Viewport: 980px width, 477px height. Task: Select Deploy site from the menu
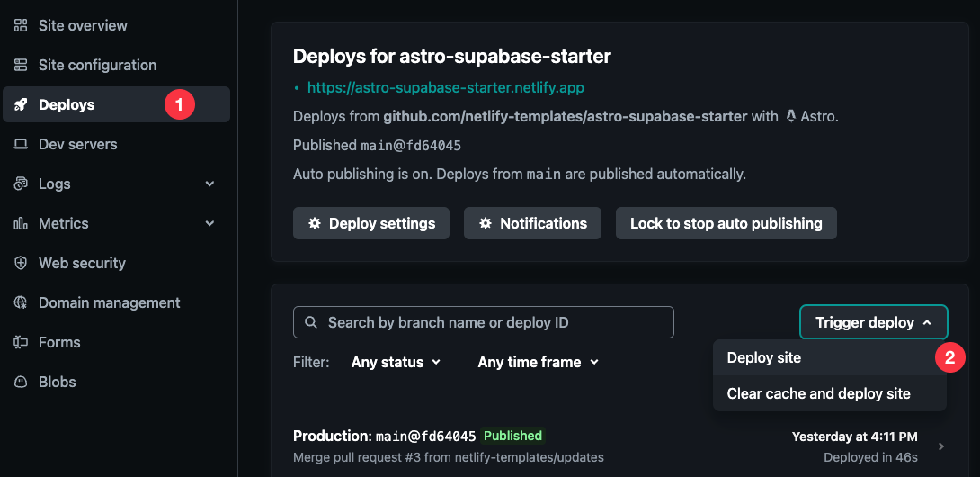click(764, 357)
